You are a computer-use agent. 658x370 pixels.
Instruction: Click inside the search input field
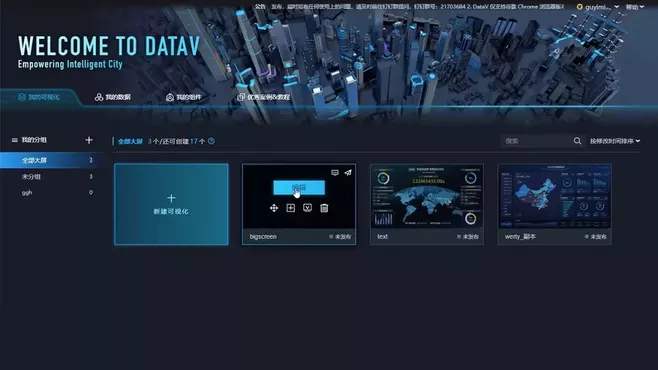click(536, 141)
